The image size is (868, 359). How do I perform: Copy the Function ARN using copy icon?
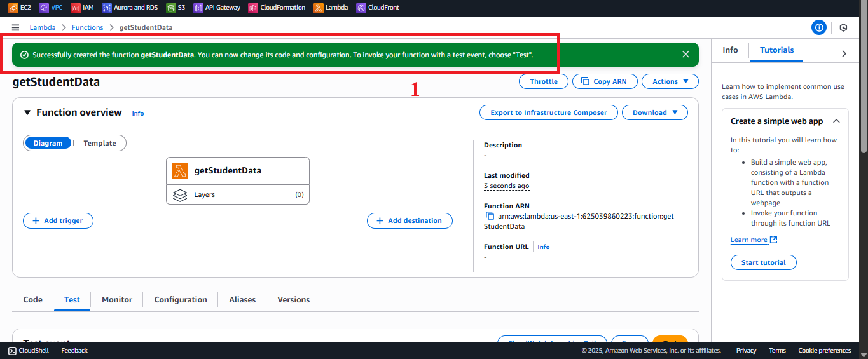tap(490, 216)
